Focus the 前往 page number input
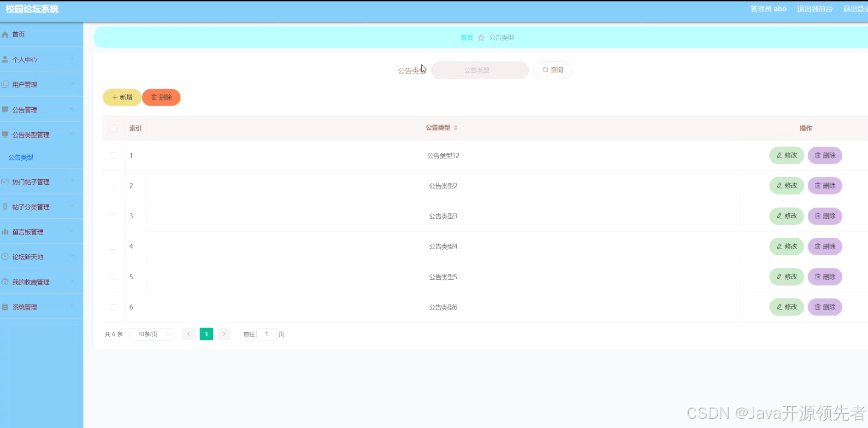The width and height of the screenshot is (868, 428). [266, 334]
